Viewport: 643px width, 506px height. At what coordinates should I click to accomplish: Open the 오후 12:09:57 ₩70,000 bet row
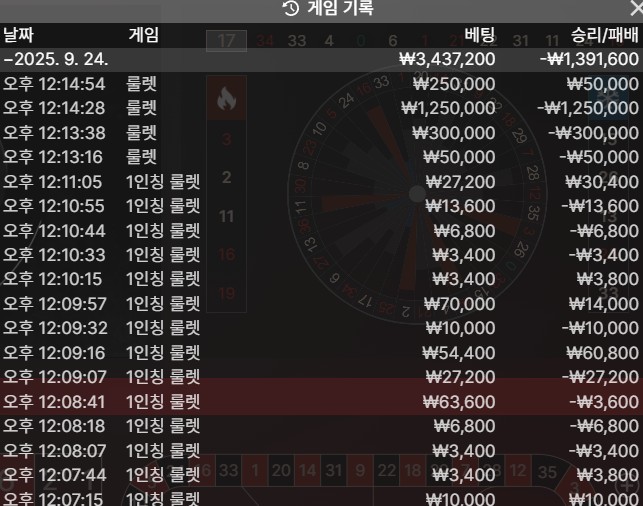pos(322,304)
